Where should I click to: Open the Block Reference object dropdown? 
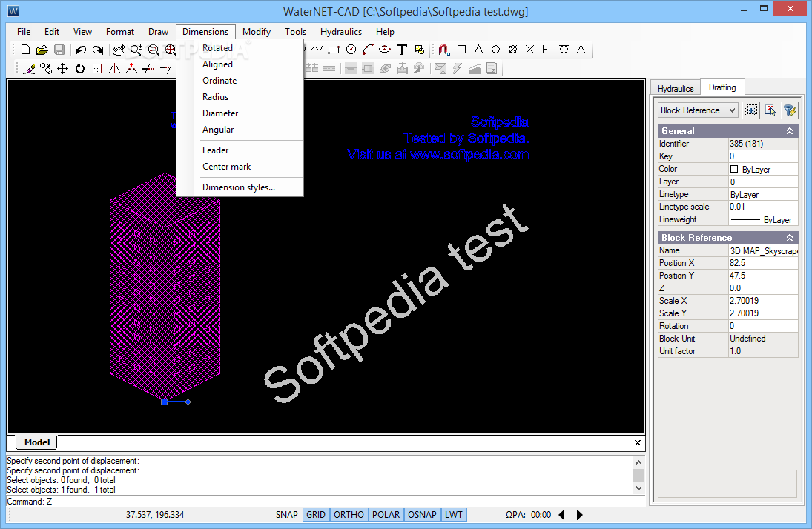698,110
